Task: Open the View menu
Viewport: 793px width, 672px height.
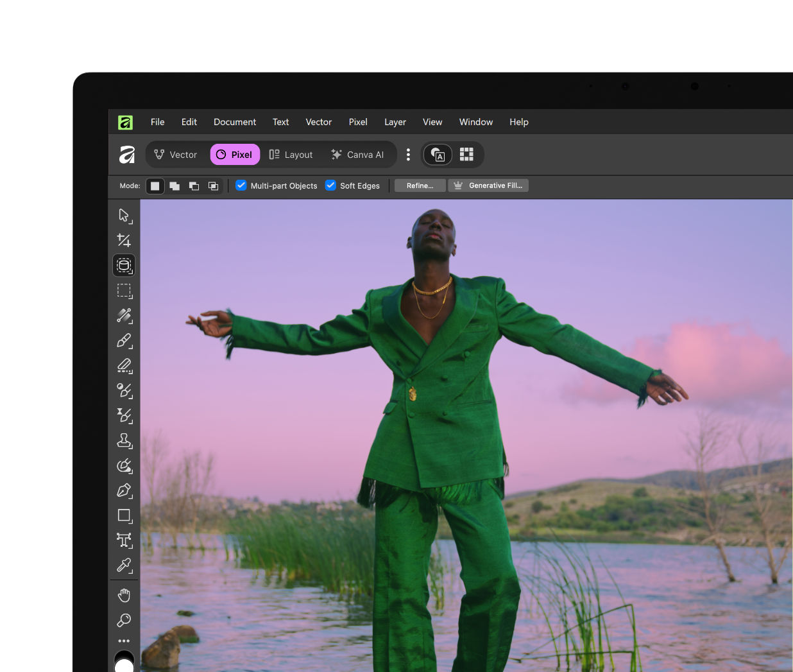Action: point(432,122)
